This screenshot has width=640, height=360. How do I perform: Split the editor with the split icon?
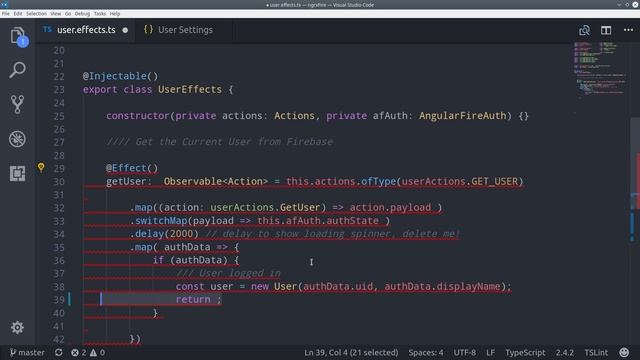click(606, 30)
